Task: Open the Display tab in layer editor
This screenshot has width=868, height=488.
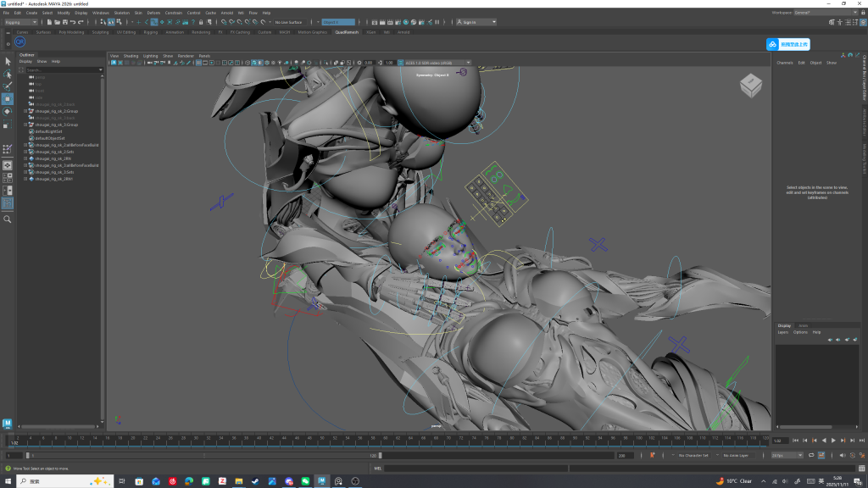Action: (x=784, y=325)
